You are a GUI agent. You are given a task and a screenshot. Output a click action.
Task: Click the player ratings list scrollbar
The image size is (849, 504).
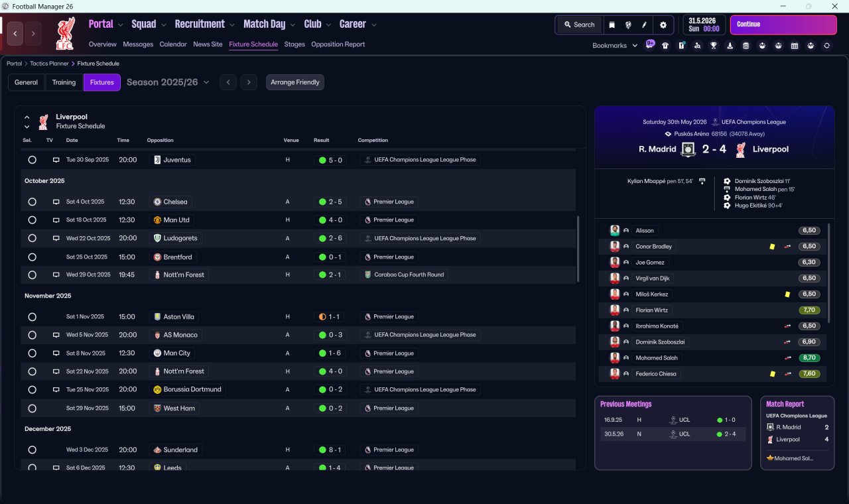pyautogui.click(x=830, y=273)
